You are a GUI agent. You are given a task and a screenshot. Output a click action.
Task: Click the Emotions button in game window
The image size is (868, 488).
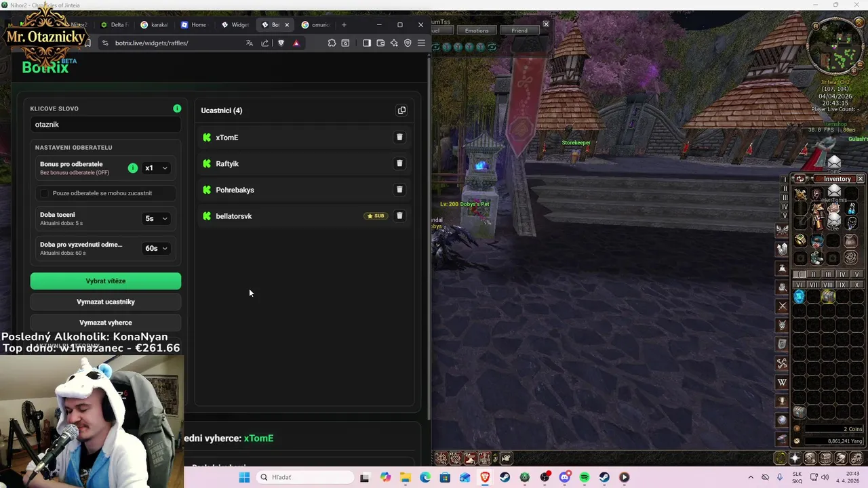click(x=477, y=30)
